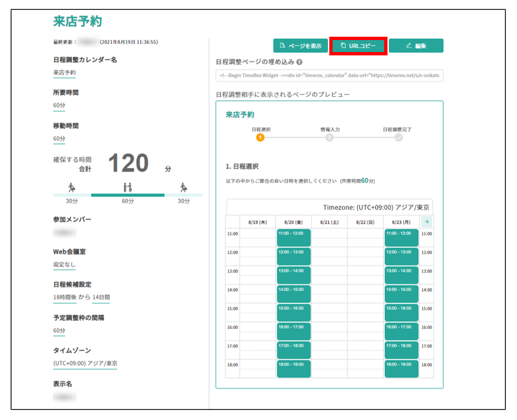Screen dimensions: 517x420
Task: Click step 2 情報入力 circle indicator
Action: [329, 138]
